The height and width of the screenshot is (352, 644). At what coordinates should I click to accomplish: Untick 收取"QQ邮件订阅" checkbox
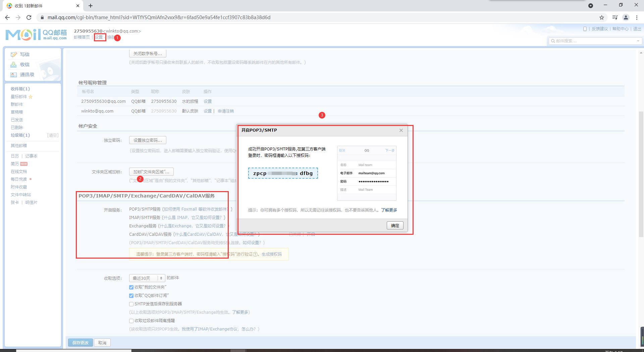click(x=131, y=296)
